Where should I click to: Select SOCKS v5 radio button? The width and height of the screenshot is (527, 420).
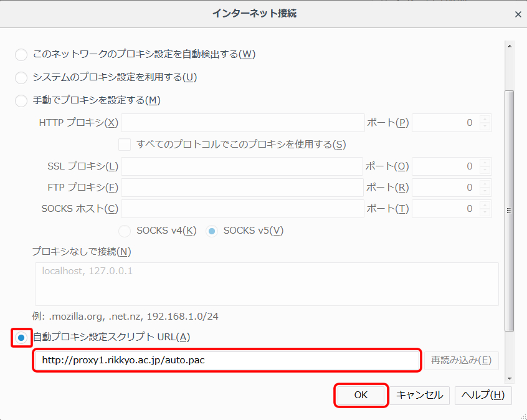(212, 231)
